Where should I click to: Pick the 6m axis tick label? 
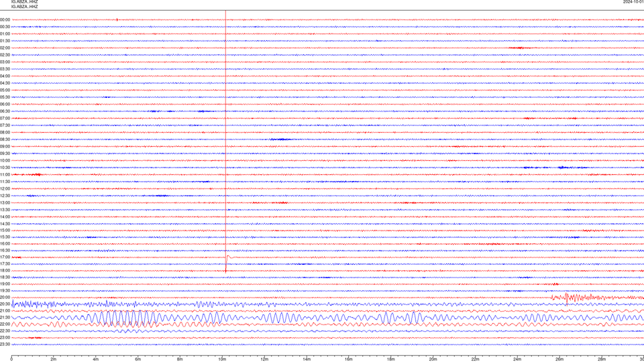click(x=138, y=359)
